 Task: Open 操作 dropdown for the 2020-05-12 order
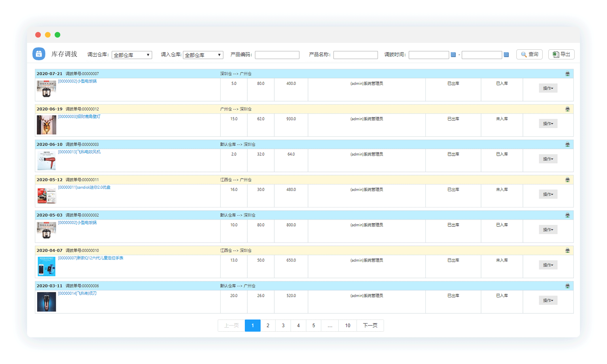[x=548, y=195]
